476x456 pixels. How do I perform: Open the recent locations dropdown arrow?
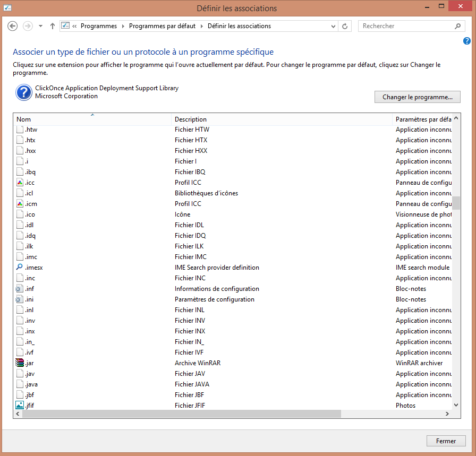pyautogui.click(x=41, y=26)
